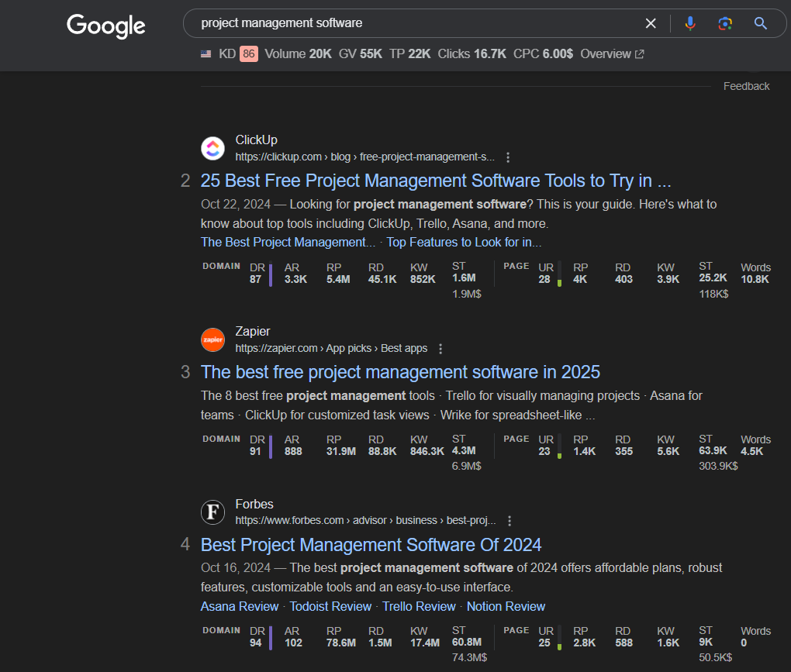The height and width of the screenshot is (672, 791).
Task: Click Zapier domain DR 91 value
Action: [x=255, y=451]
